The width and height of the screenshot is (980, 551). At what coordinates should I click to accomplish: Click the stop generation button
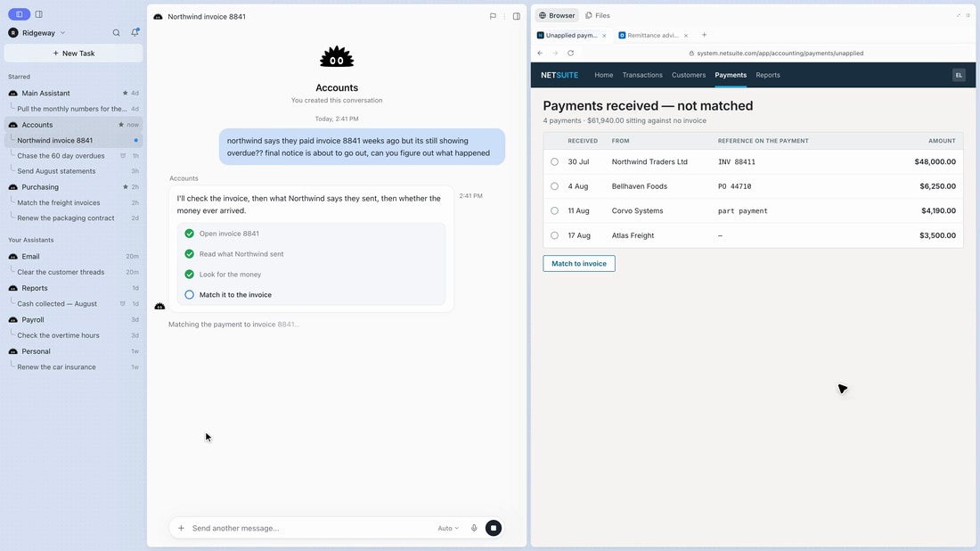tap(494, 529)
